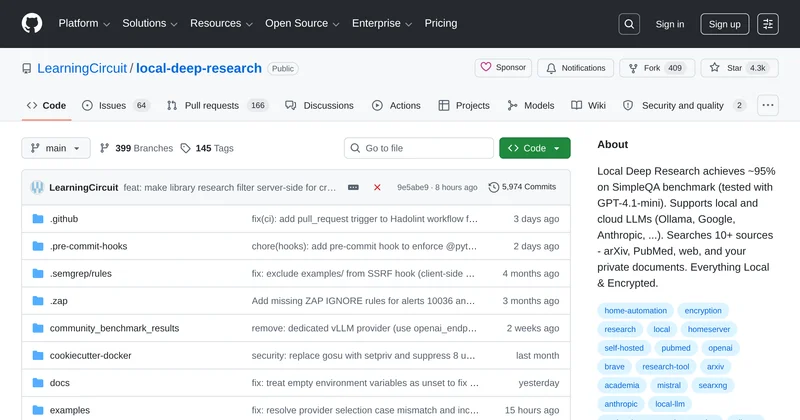Expand the main branch dropdown
Viewport: 800px width, 420px height.
coord(56,148)
